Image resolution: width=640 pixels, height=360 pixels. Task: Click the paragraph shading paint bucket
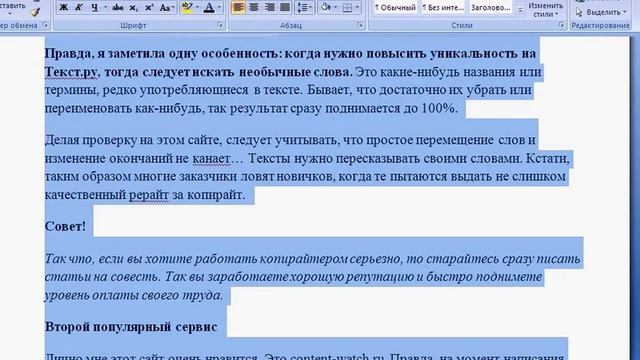coord(326,7)
